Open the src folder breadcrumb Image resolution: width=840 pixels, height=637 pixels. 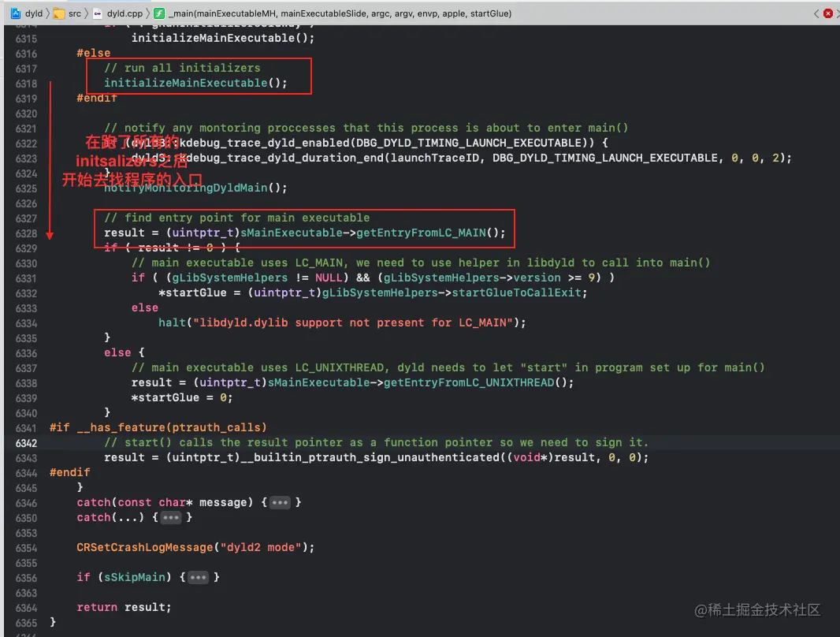click(75, 13)
